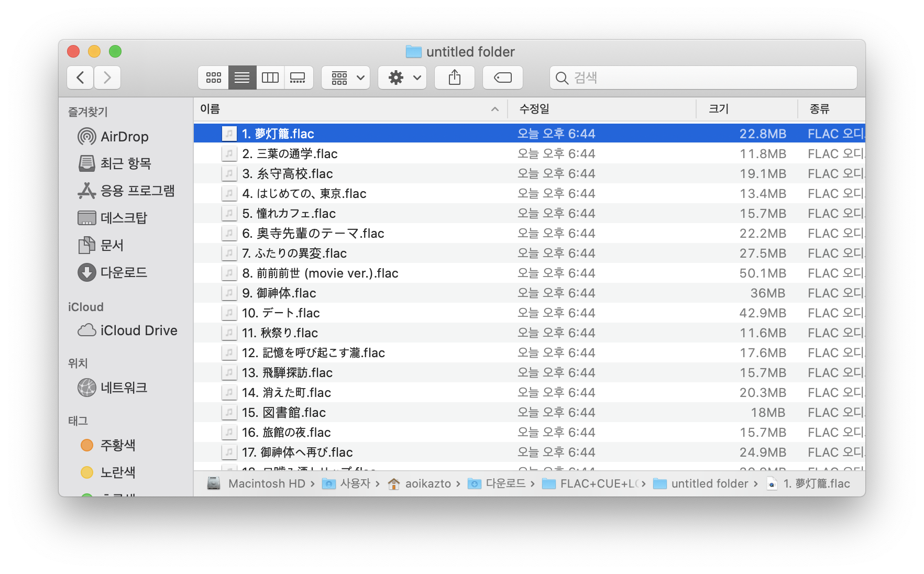The width and height of the screenshot is (924, 574).
Task: Click 1. 夢灯籠.flac in the path bar
Action: coord(809,483)
